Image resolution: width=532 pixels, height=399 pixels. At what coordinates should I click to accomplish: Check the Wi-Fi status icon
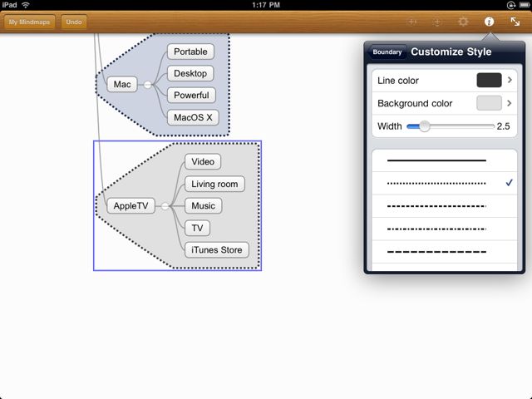tap(26, 5)
